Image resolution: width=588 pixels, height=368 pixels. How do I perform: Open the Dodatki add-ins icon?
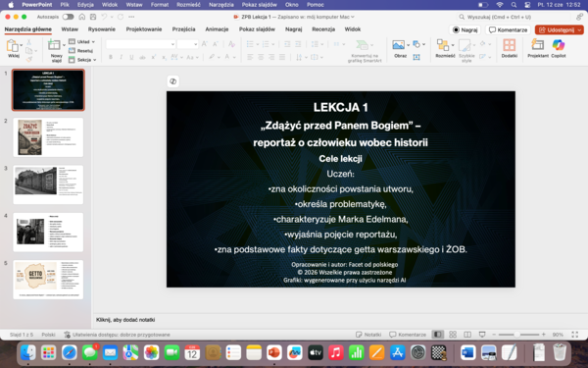[509, 45]
